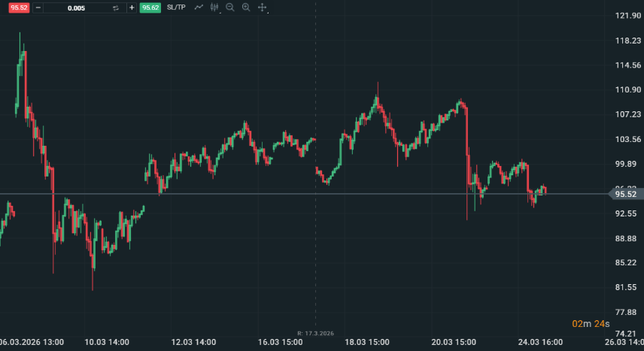This screenshot has width=644, height=351.
Task: Decrease lot size with minus button
Action: click(38, 8)
